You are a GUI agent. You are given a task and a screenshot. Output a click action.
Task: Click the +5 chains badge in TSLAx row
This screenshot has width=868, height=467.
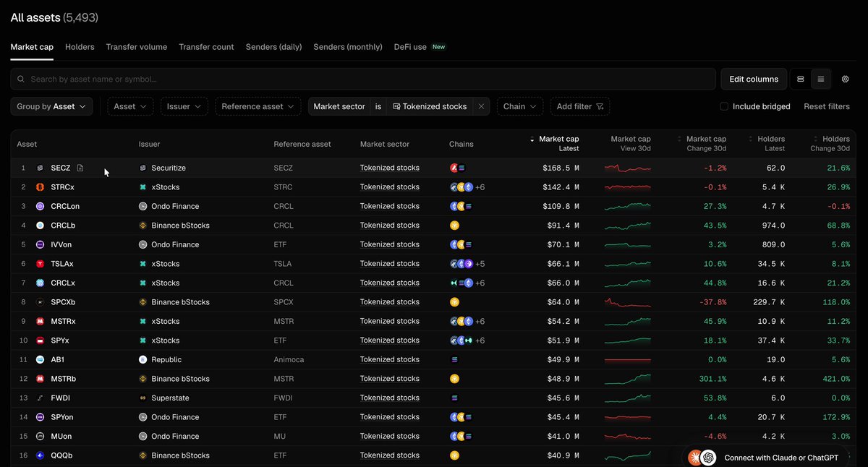tap(480, 264)
